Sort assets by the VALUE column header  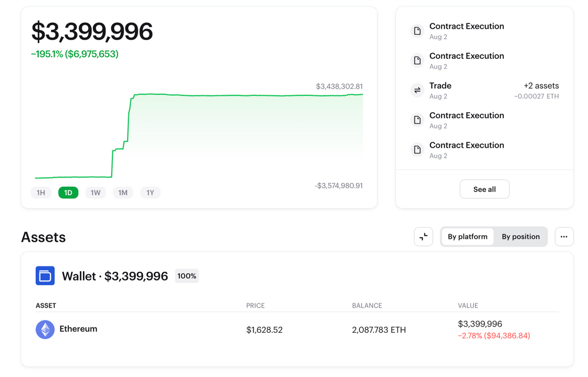(x=468, y=305)
